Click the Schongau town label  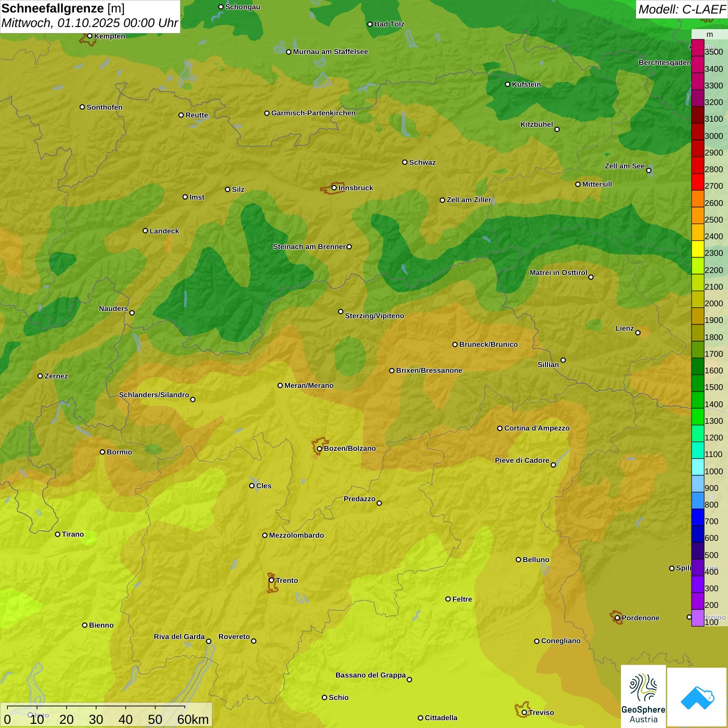(243, 7)
